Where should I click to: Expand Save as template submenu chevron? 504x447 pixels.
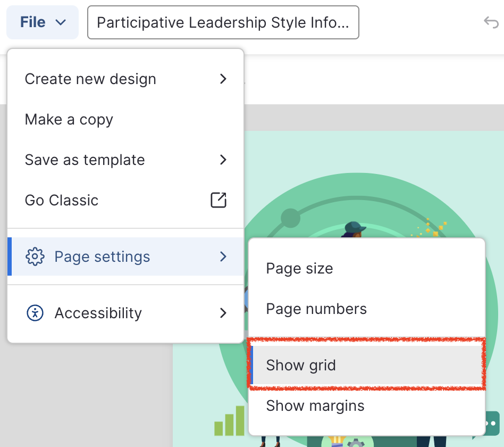pos(223,160)
